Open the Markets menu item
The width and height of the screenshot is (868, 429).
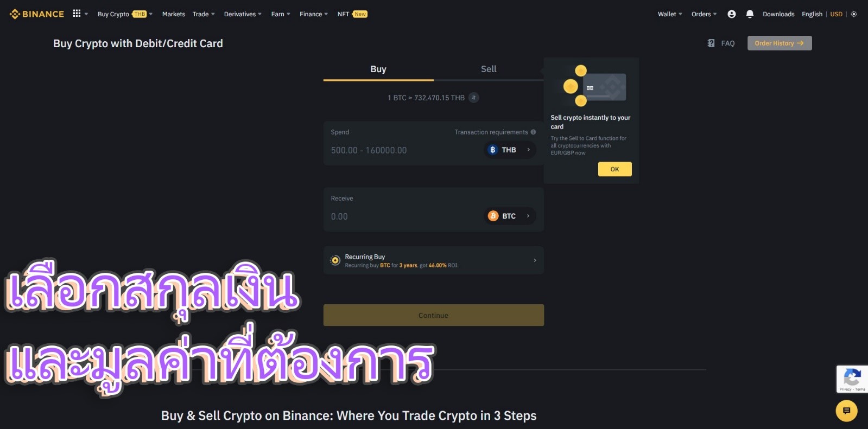(x=174, y=14)
